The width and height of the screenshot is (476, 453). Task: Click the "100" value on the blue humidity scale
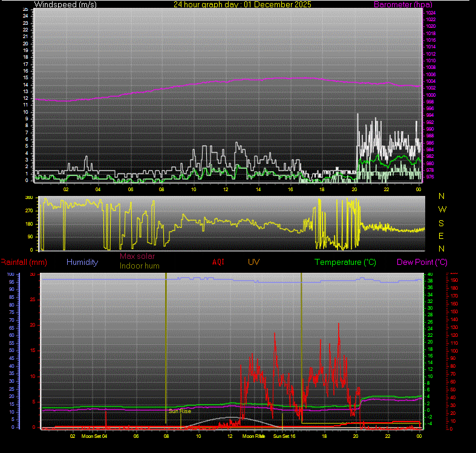11,274
